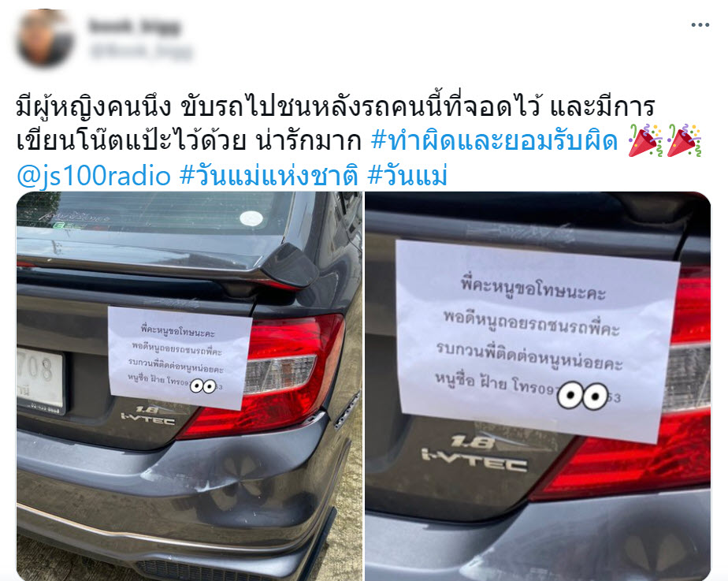This screenshot has height=581, width=728.
Task: Click the eyes sticker on the left photo's note
Action: pos(203,386)
